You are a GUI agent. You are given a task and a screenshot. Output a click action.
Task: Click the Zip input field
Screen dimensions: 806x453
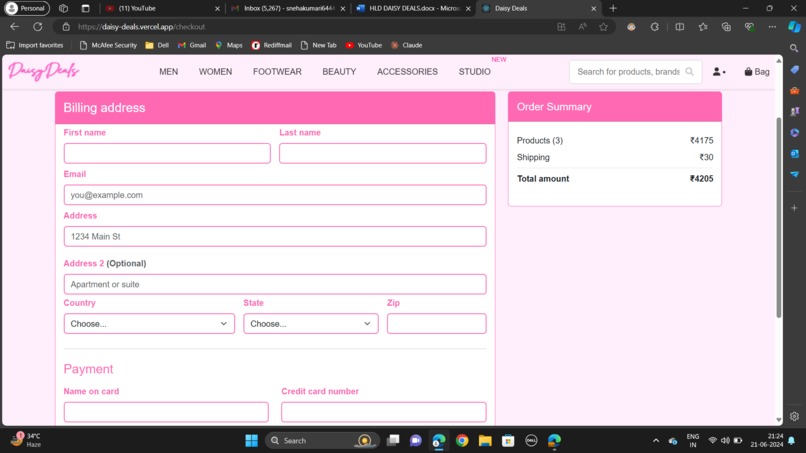[436, 323]
